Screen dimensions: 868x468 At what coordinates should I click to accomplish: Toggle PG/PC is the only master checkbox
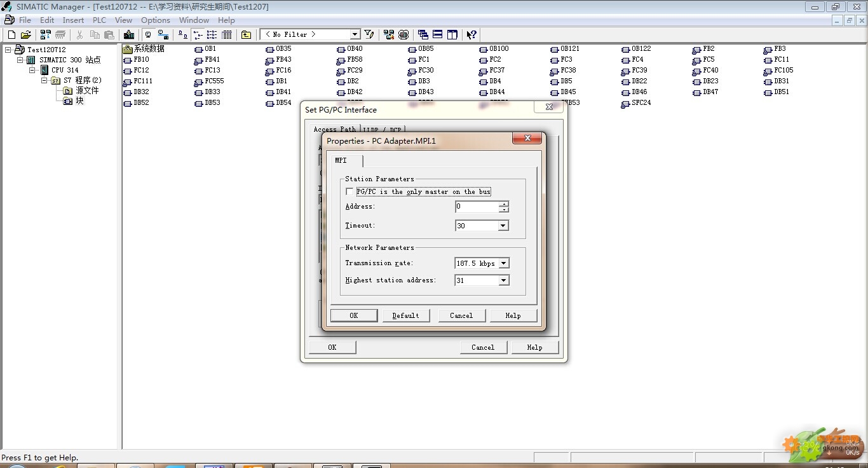(349, 191)
